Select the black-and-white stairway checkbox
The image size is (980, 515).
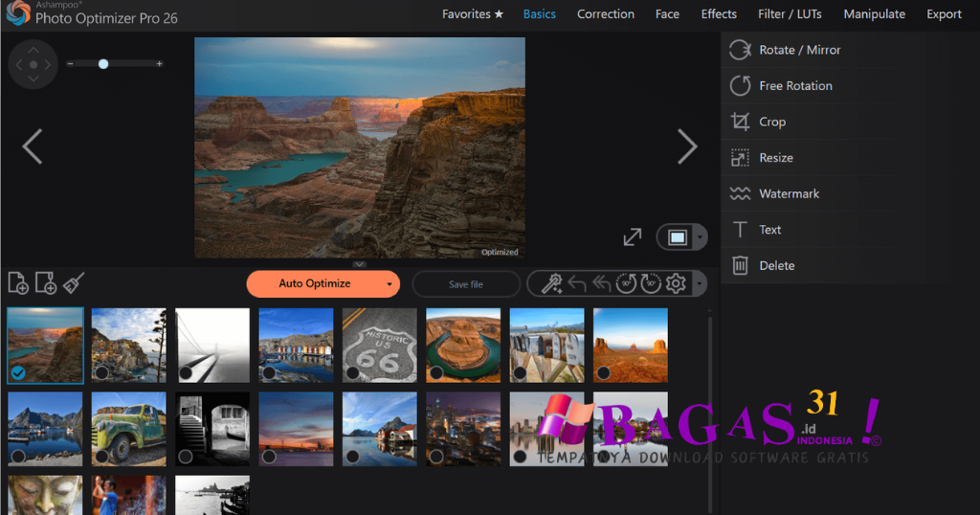click(186, 457)
